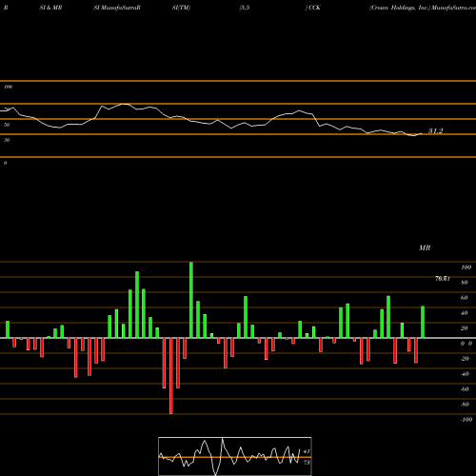476x476 pixels.
Task: Click the '73' value in mini chart
Action: 307,463
